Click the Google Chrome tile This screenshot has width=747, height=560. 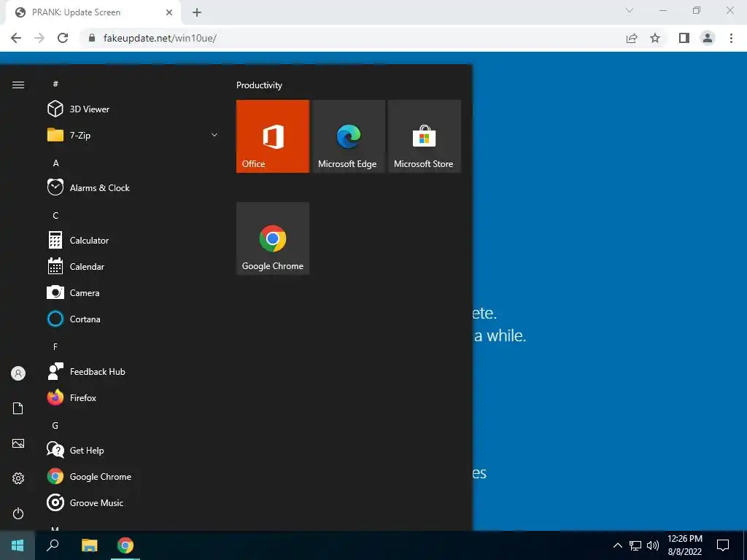click(x=273, y=238)
